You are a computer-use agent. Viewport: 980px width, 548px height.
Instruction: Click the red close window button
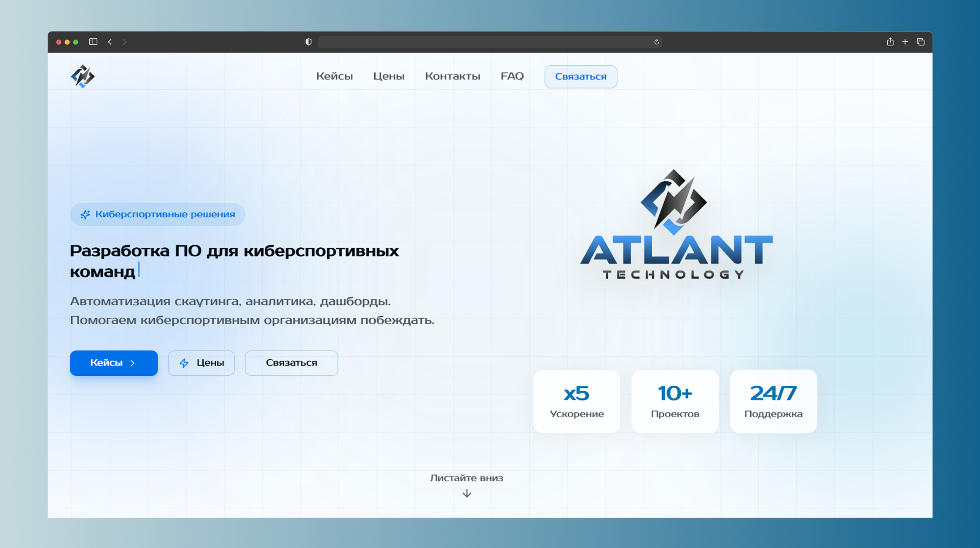coord(59,42)
